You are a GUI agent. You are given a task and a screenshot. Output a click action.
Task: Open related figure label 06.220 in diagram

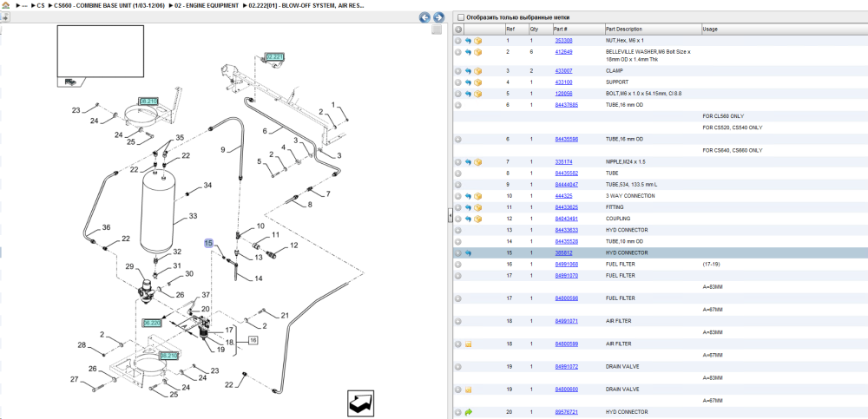click(x=151, y=322)
